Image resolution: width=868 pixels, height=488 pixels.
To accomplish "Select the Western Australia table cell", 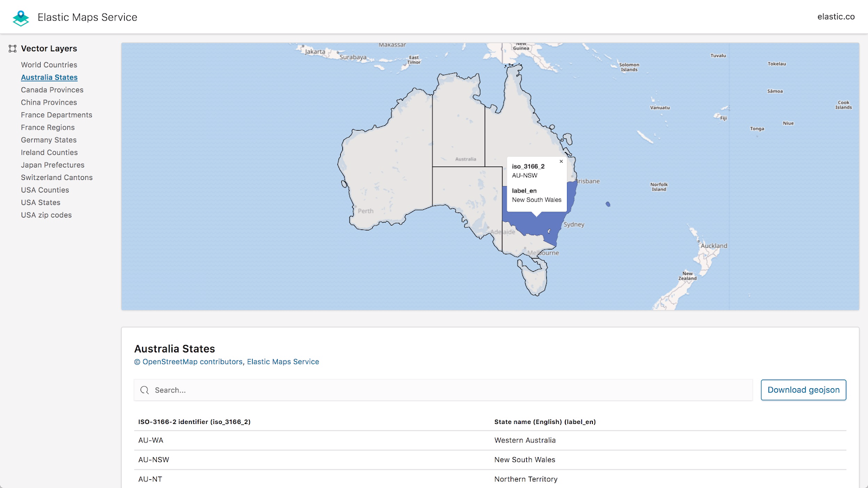I will click(x=525, y=440).
